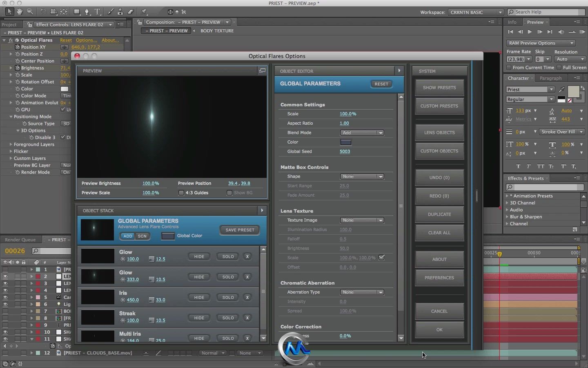588x368 pixels.
Task: Click OK to apply Optical Flares
Action: [439, 330]
